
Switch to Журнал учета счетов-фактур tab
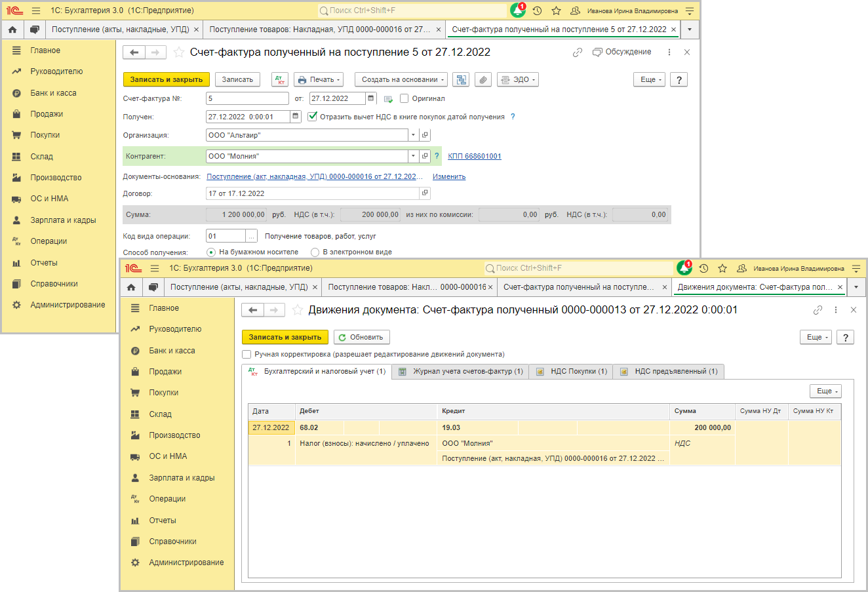tap(461, 372)
